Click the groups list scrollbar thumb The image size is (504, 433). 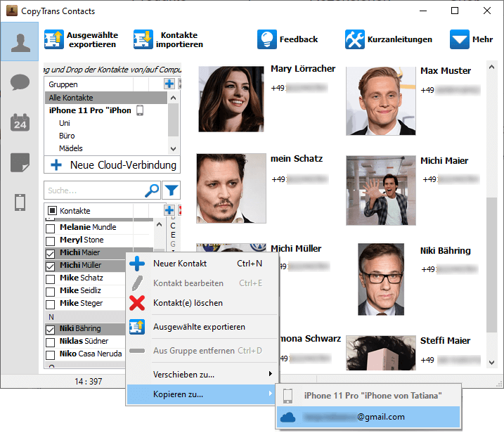[173, 120]
